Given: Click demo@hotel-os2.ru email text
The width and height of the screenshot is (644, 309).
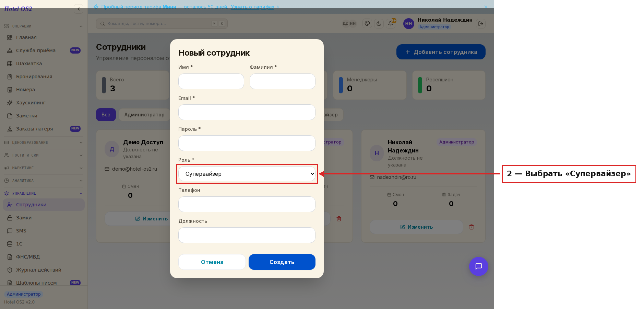Looking at the screenshot, I should pos(134,169).
